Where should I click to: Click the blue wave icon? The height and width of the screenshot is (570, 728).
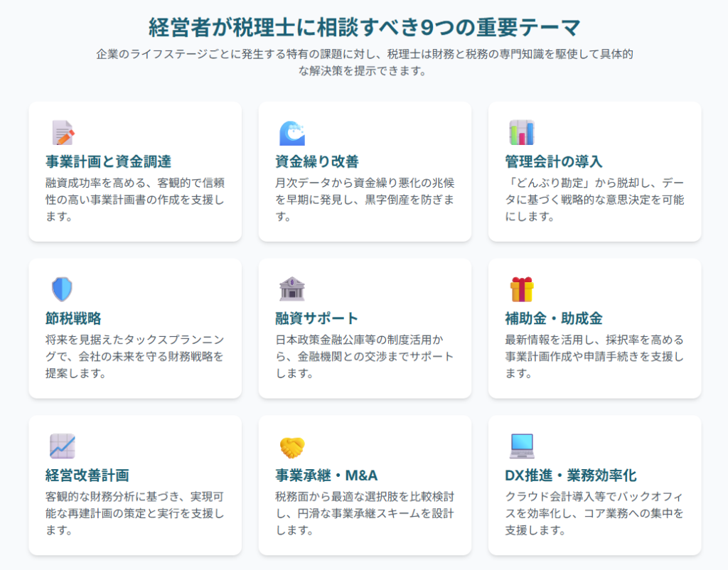pos(291,133)
